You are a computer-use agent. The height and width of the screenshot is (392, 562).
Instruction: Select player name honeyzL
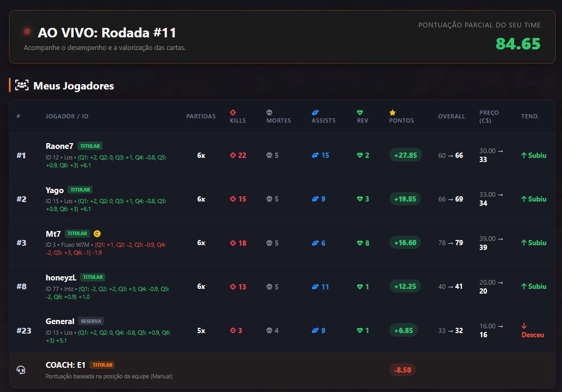click(x=61, y=278)
